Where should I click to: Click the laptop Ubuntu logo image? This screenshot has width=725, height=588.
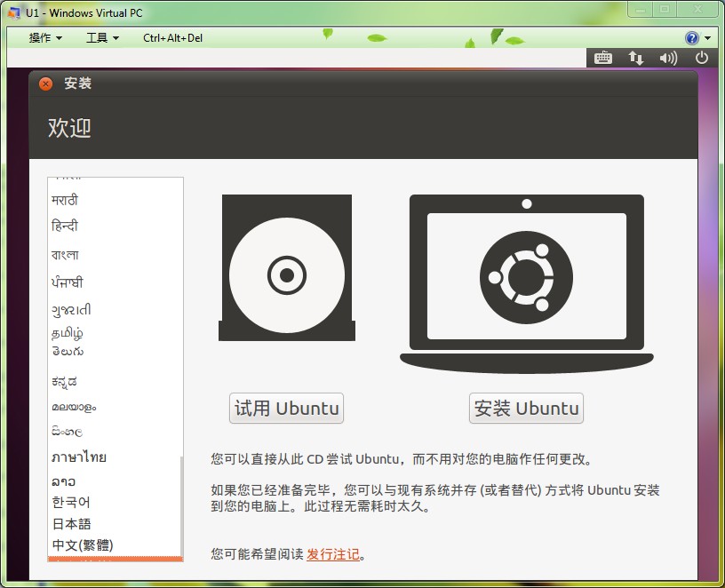point(526,284)
